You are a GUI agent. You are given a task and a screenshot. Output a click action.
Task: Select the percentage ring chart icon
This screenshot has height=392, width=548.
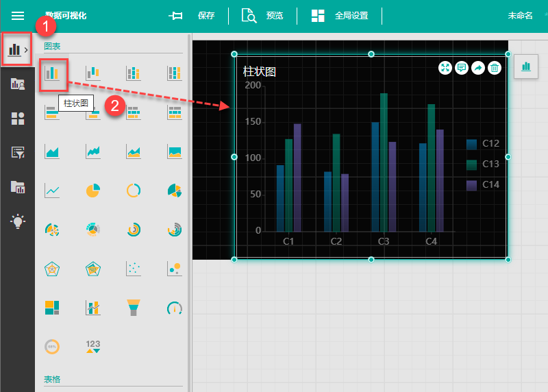(53, 347)
